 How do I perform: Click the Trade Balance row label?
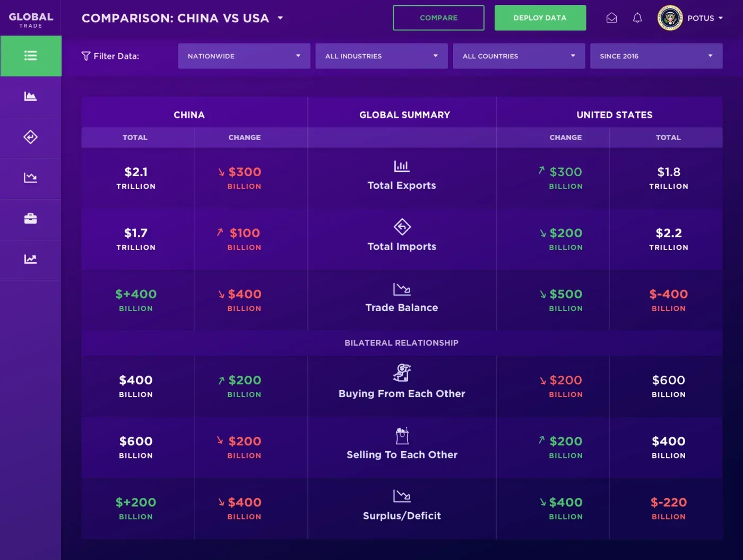[x=402, y=307]
